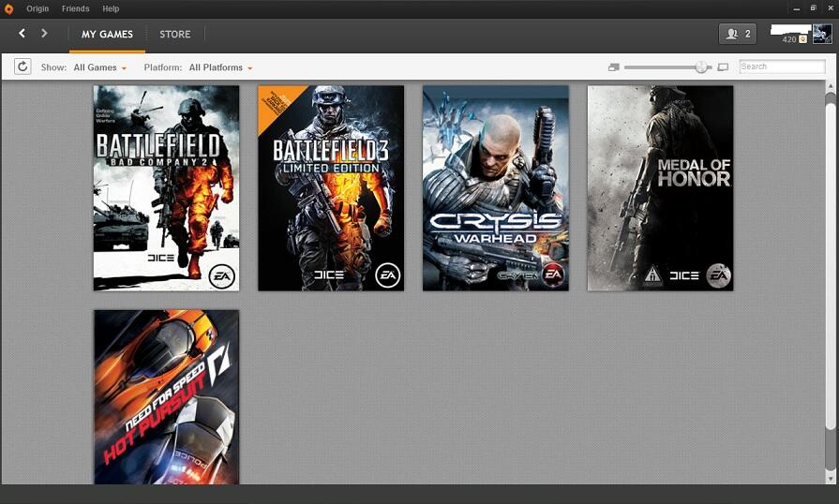Click the Origin logo icon
This screenshot has height=504, width=839.
click(8, 8)
